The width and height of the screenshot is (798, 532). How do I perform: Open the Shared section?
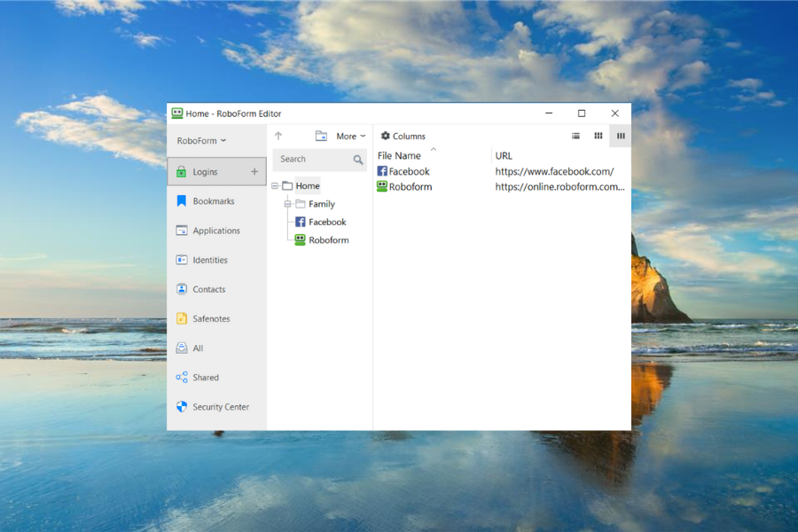coord(217,377)
